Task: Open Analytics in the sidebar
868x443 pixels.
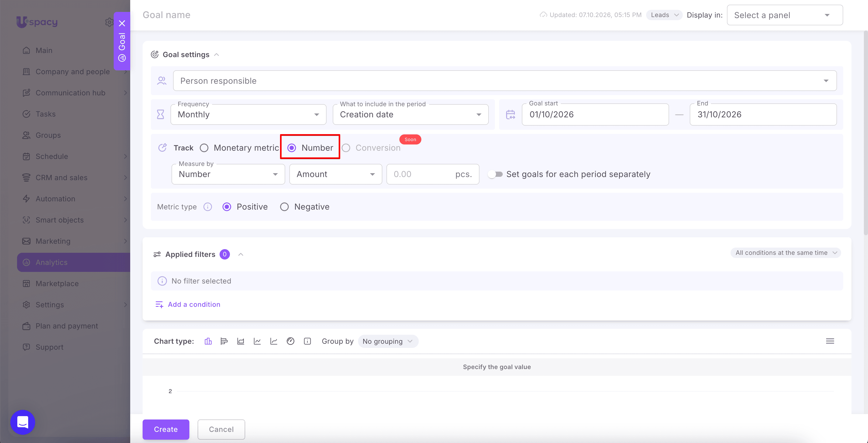Action: [73, 262]
